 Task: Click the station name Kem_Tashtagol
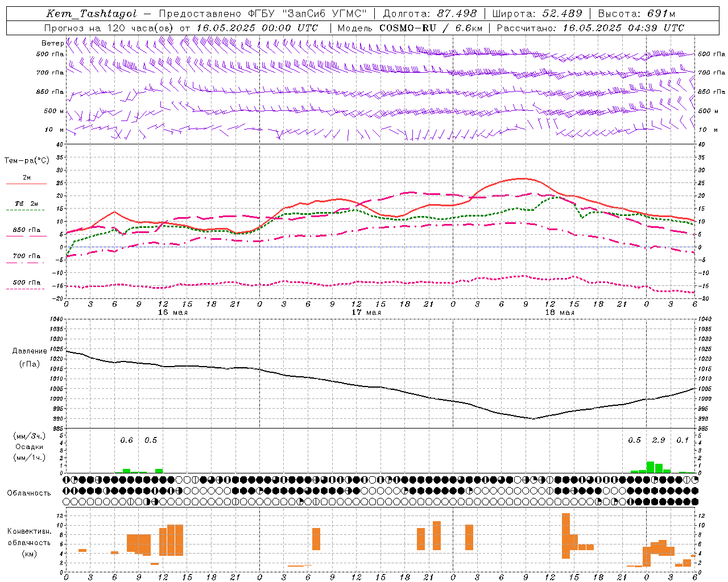coord(92,14)
